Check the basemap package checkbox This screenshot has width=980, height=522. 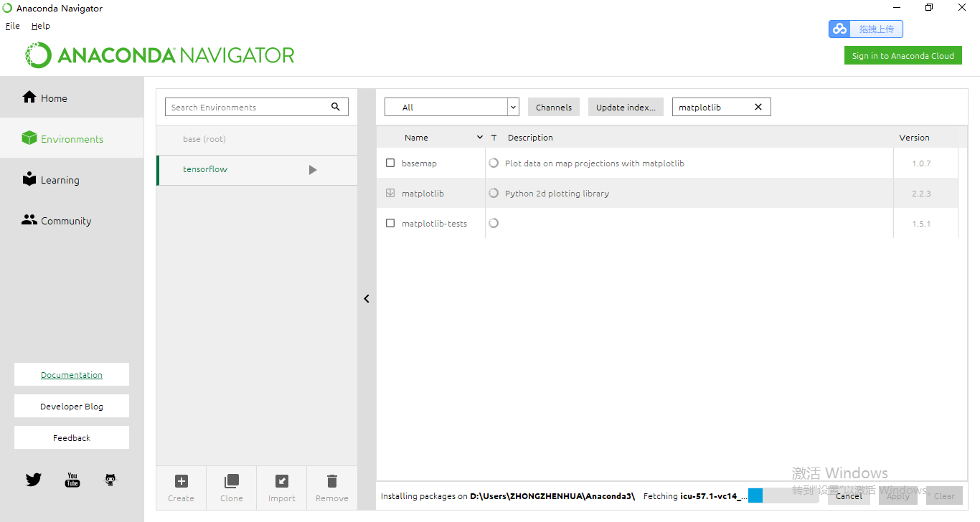pyautogui.click(x=390, y=163)
